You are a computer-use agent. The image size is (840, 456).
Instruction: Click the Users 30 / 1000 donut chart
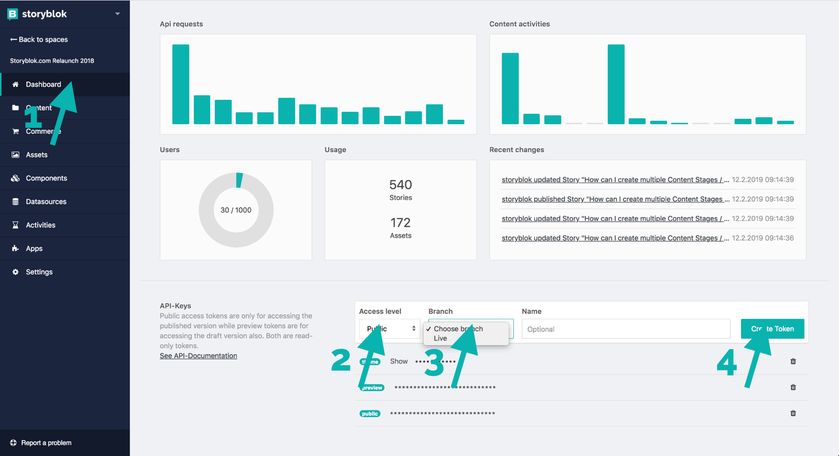236,210
